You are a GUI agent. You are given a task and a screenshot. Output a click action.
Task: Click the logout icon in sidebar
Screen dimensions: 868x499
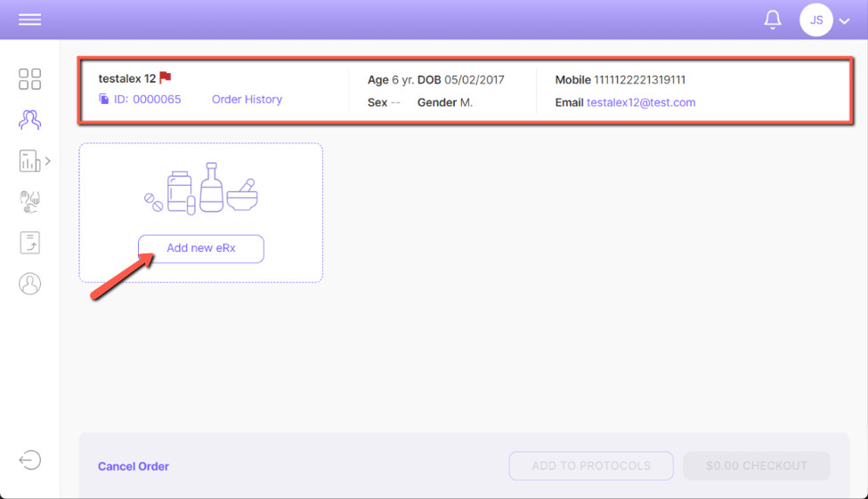[x=30, y=460]
